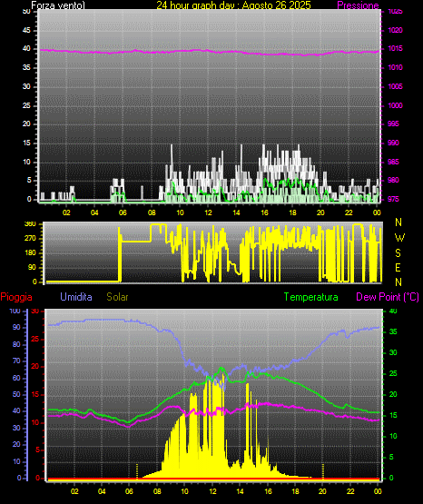The image size is (423, 504).
Task: Click the 06 hour tick on bottom chart
Action: click(129, 491)
